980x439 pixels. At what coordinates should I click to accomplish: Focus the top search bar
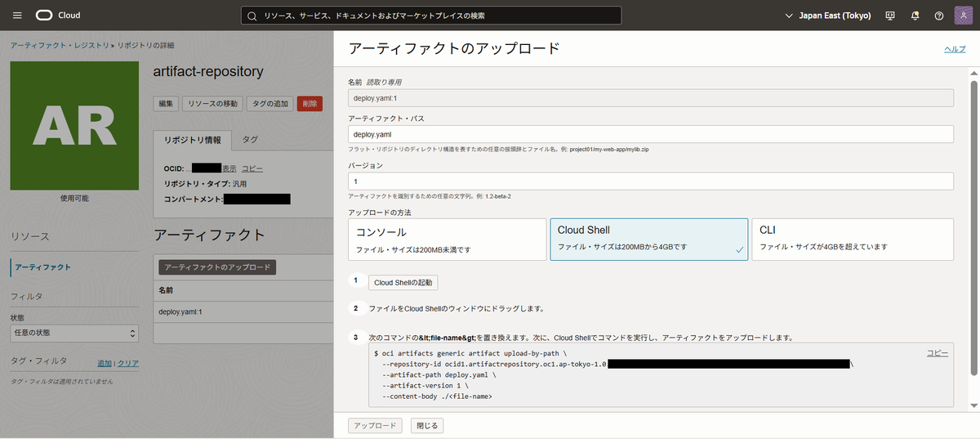(x=431, y=16)
